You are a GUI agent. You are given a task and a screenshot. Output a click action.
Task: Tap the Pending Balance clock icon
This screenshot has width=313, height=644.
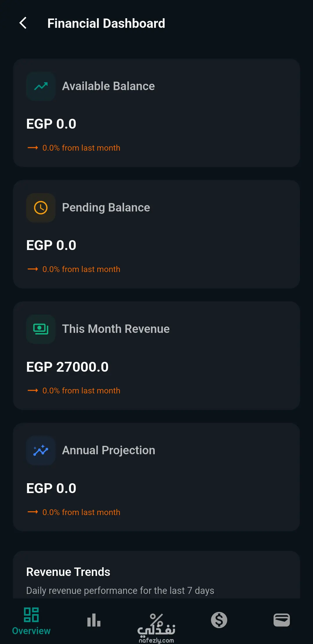(x=41, y=208)
